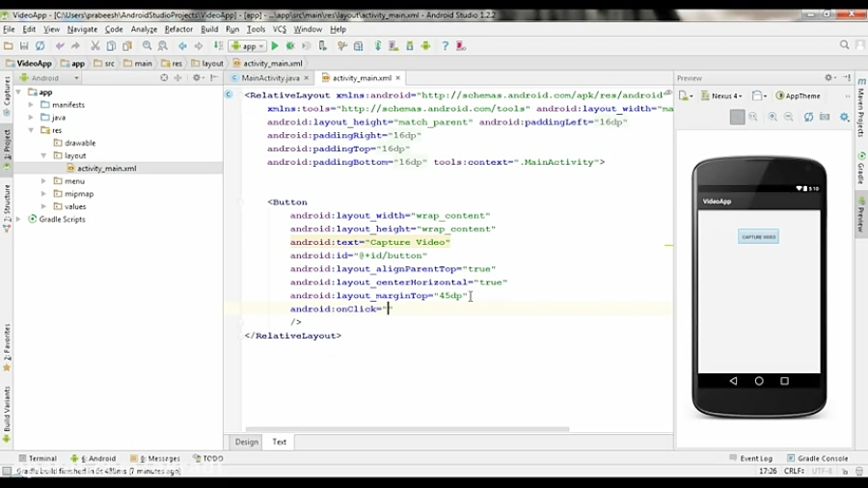The width and height of the screenshot is (868, 488).
Task: Click the Search Everywhere magnifier icon
Action: [x=844, y=45]
